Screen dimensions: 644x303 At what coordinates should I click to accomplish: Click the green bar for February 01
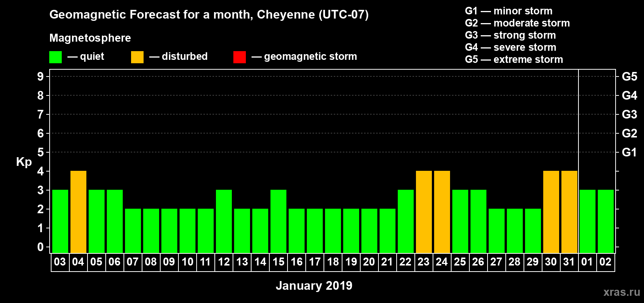588,222
